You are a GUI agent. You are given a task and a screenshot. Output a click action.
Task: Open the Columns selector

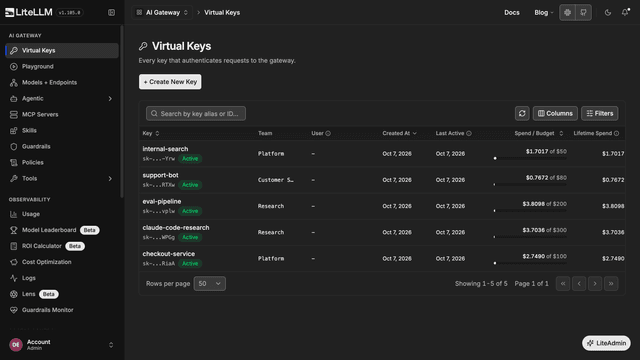coord(555,113)
